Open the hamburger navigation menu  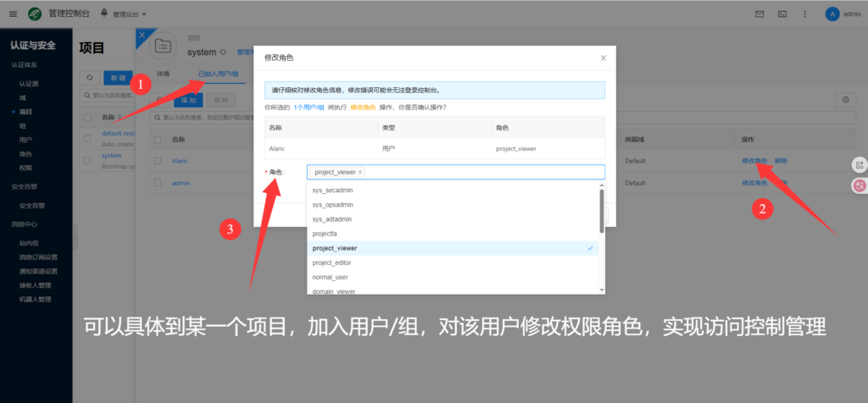(x=12, y=14)
